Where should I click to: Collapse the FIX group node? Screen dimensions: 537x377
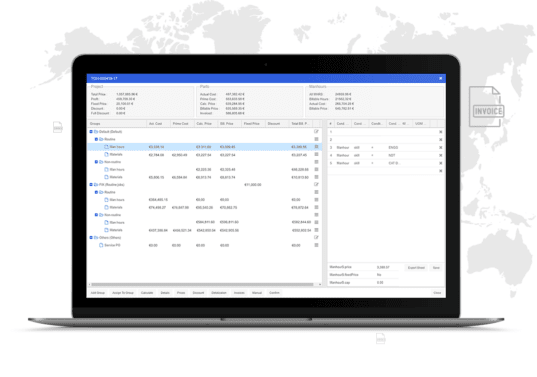pos(91,185)
